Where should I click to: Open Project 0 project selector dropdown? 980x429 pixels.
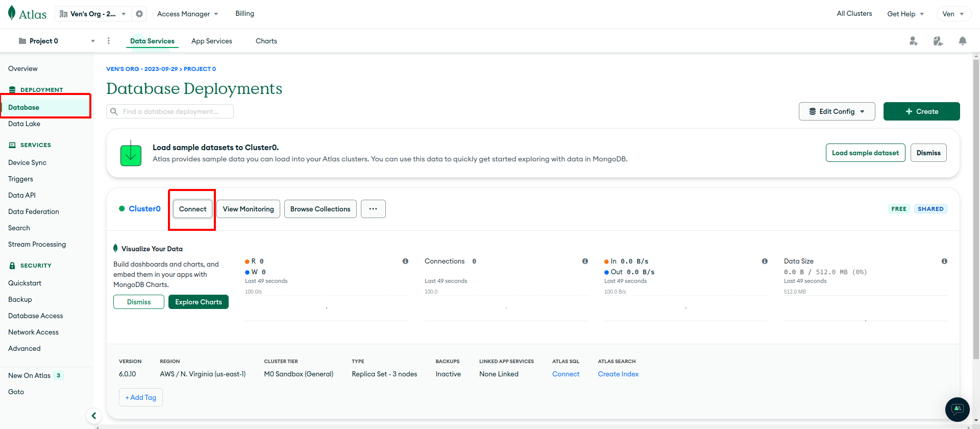tap(56, 41)
